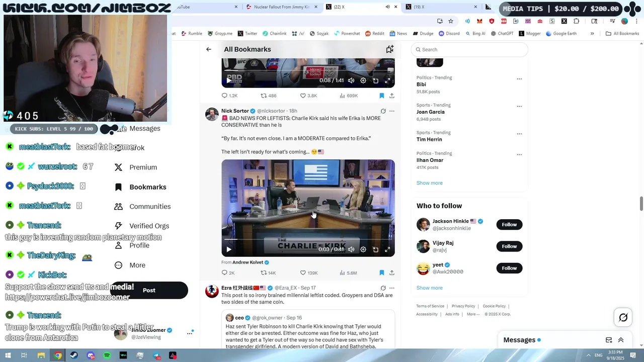This screenshot has width=644, height=362.
Task: Open floating Grok button at bottom right
Action: (x=623, y=317)
